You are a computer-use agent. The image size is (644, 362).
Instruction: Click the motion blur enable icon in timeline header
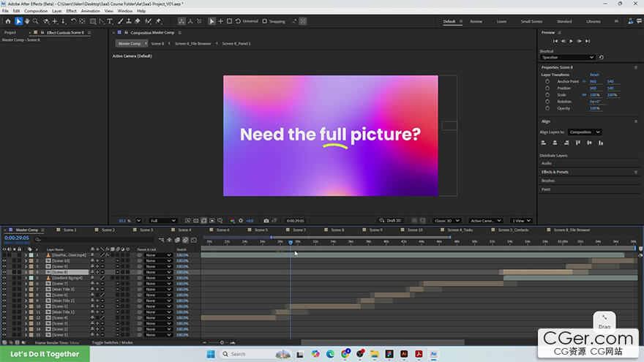tap(186, 240)
